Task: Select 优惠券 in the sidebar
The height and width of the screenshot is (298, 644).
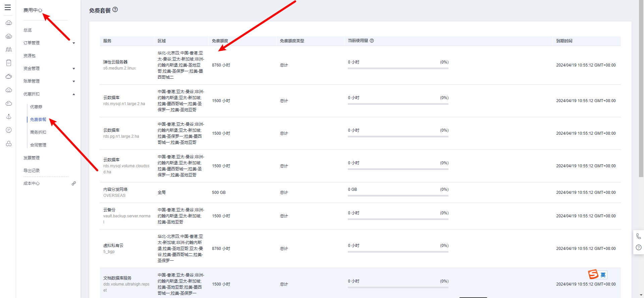Action: [36, 107]
